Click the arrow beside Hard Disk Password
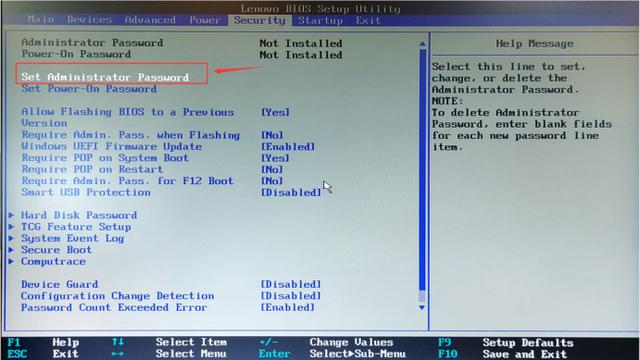 click(x=11, y=215)
